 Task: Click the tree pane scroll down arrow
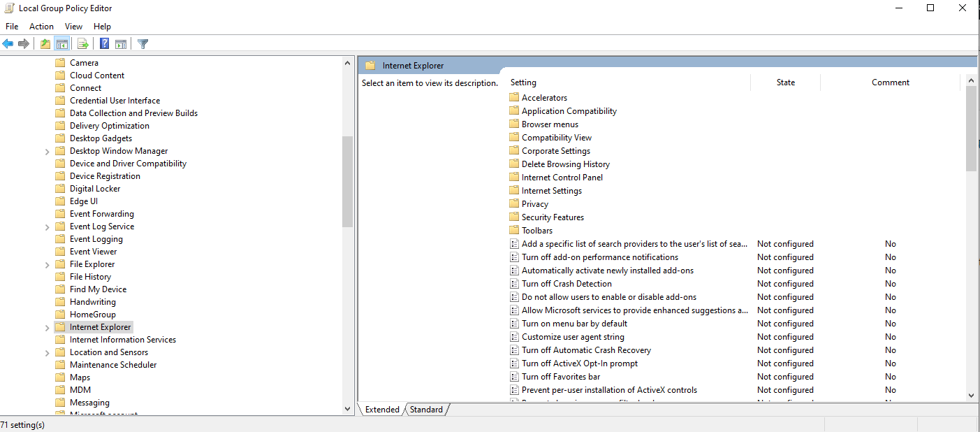tap(348, 408)
